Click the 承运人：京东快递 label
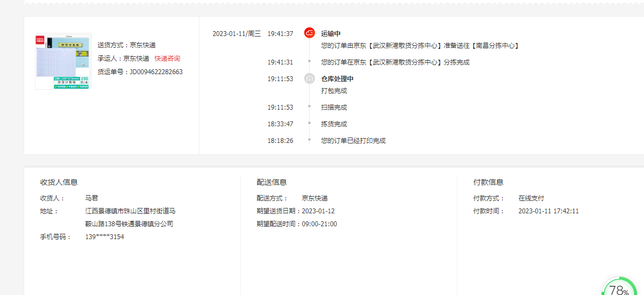 (x=123, y=59)
